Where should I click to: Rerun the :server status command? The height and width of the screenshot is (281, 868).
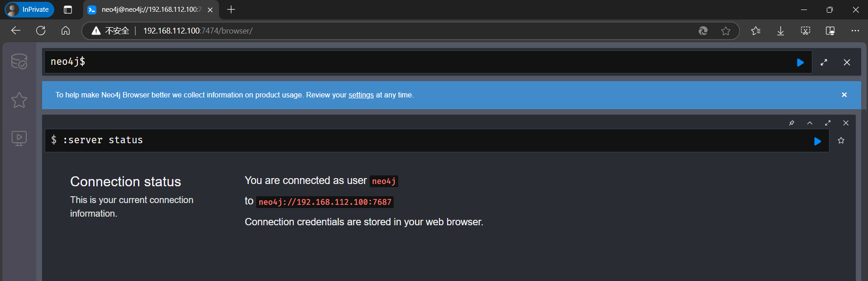point(817,141)
